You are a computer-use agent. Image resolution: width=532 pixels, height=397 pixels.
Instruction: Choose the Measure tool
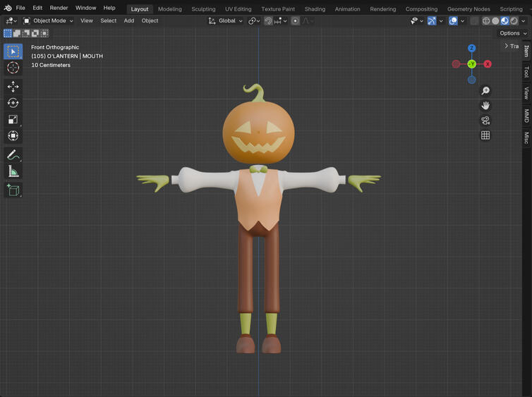click(13, 171)
